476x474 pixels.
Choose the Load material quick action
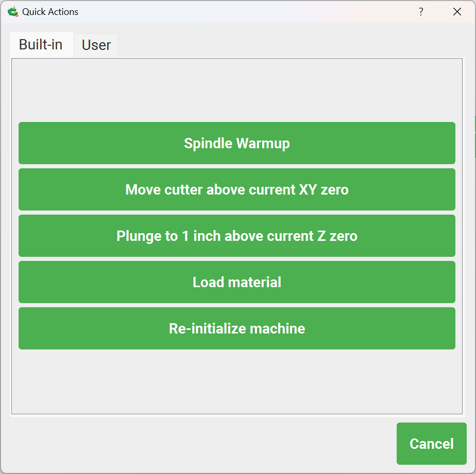click(x=237, y=282)
